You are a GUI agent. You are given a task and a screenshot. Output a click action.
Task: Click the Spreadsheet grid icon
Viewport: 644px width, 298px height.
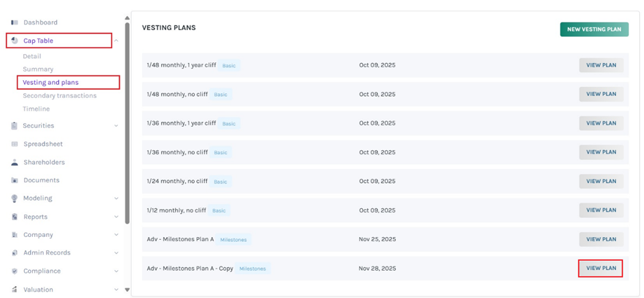click(x=14, y=144)
